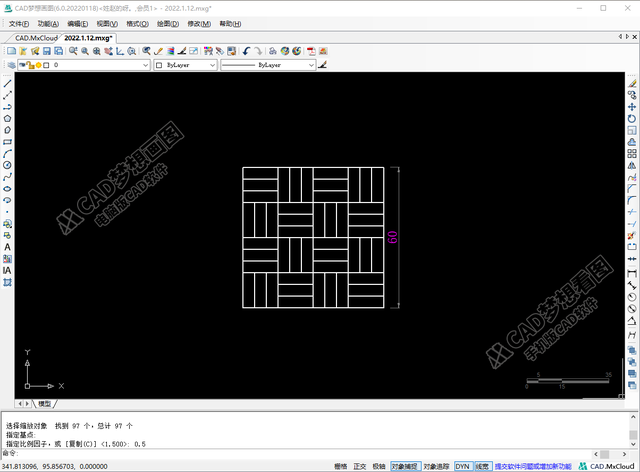Select the Circle drawing tool
The height and width of the screenshot is (472, 640).
click(7, 165)
